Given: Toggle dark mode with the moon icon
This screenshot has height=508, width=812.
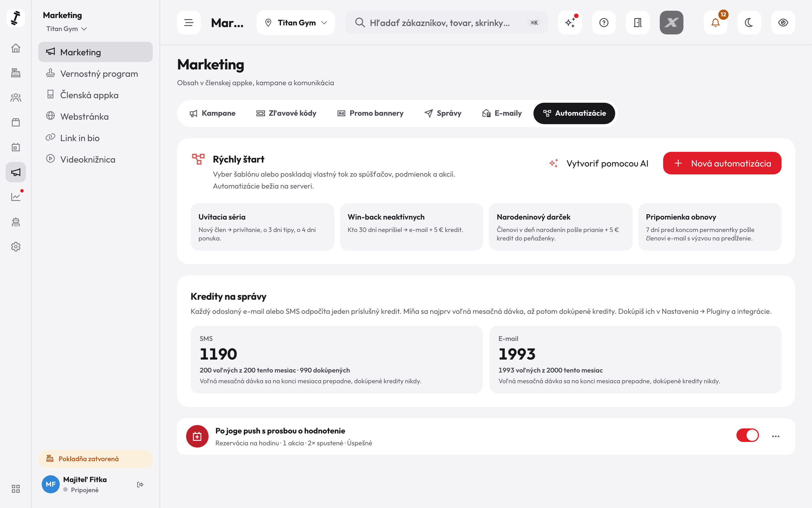Looking at the screenshot, I should click(x=749, y=23).
